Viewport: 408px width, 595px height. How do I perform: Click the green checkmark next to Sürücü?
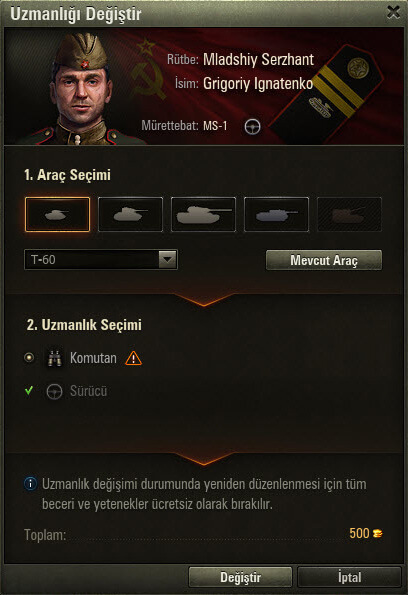(29, 390)
